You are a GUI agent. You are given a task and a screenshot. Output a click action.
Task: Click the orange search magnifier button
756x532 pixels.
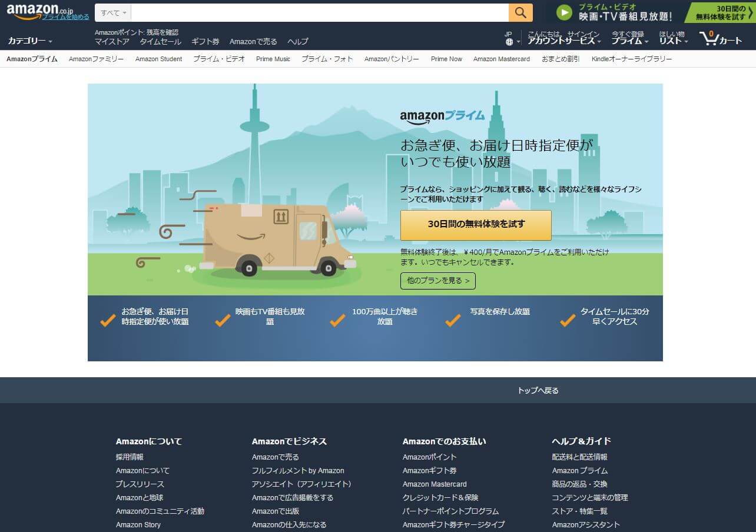(520, 12)
